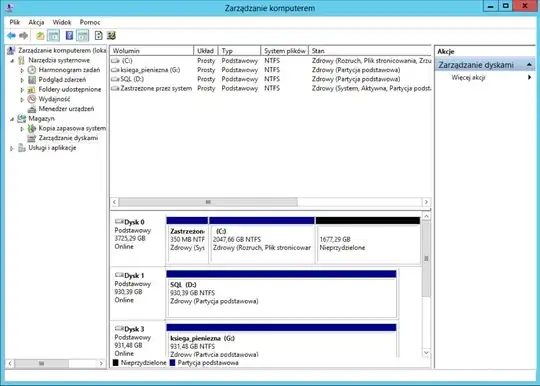Click Usługi i aplikacje tree node
Image resolution: width=540 pixels, height=386 pixels.
tap(52, 148)
